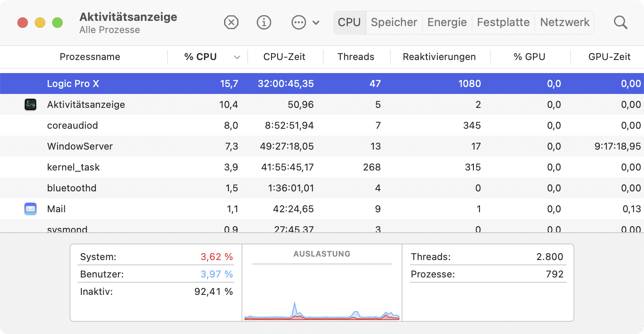The width and height of the screenshot is (644, 334).
Task: Click the Aktivitätsanzeige app icon in list
Action: coord(30,104)
